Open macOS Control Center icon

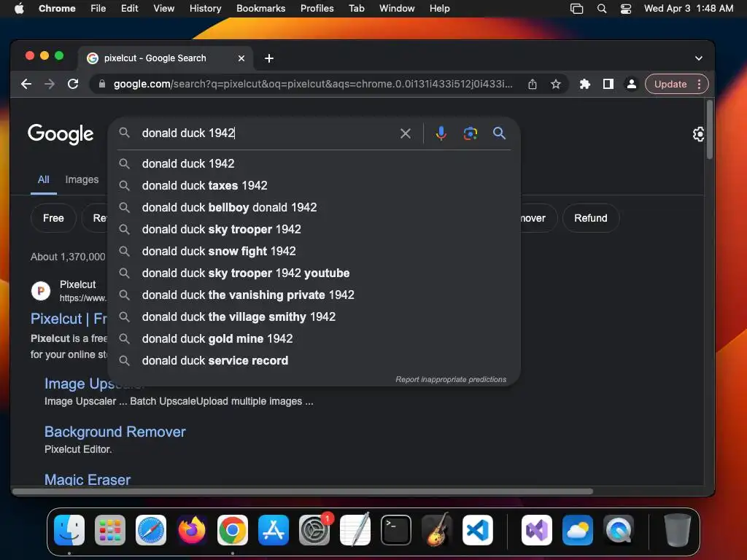[x=625, y=9]
